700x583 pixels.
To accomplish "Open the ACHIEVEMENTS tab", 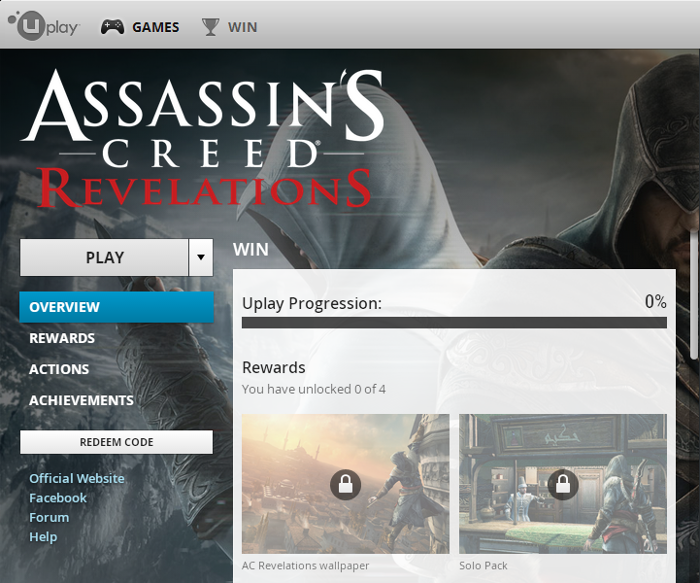I will 81,400.
